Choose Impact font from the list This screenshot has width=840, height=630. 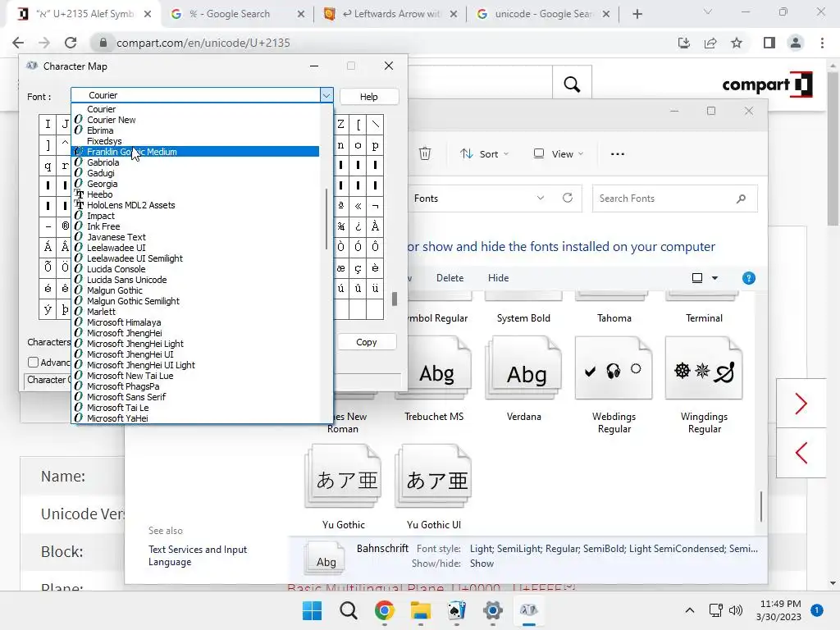coord(195,216)
